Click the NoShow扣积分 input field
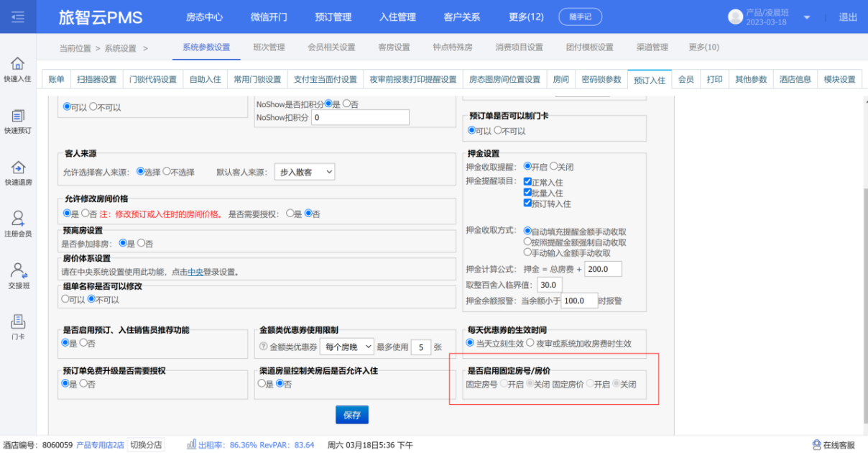The width and height of the screenshot is (868, 453). tap(360, 117)
